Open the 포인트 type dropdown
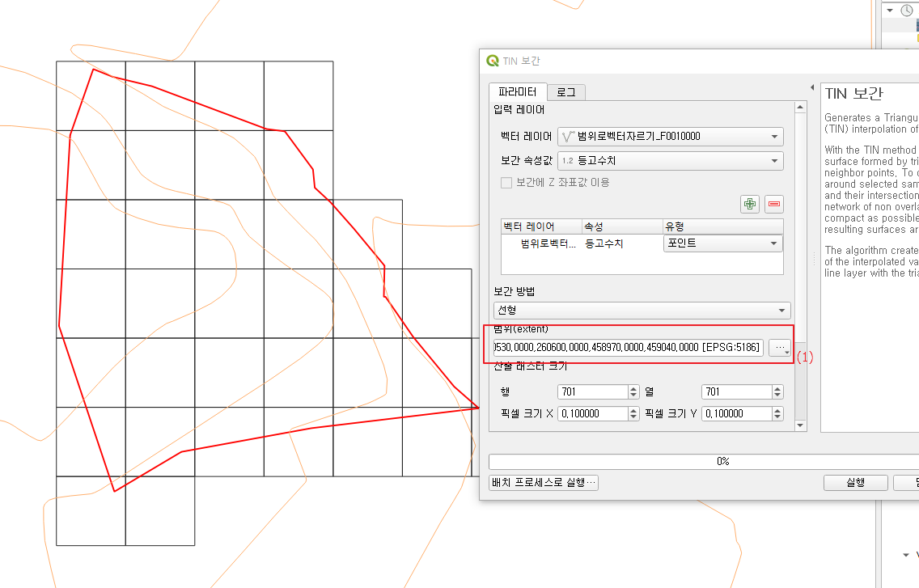Screen dimensions: 919x588 pos(722,243)
